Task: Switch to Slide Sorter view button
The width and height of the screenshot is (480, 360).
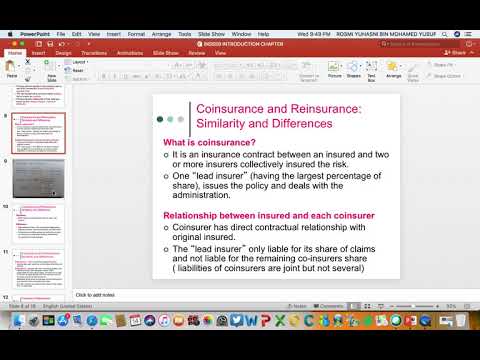Action: click(367, 306)
